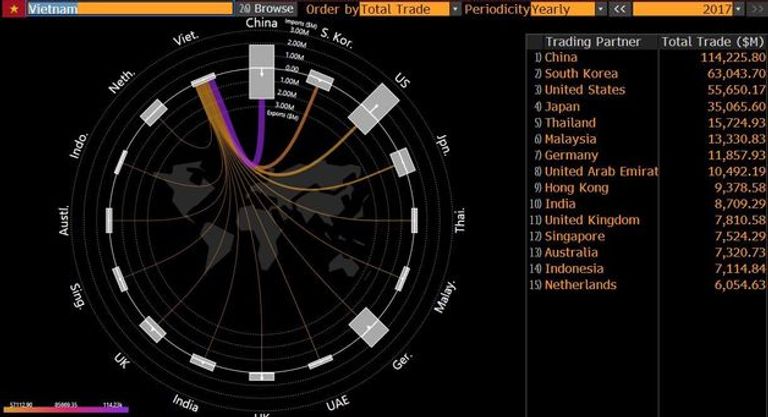The image size is (768, 417).
Task: Click the Vietnam country input field
Action: click(x=130, y=8)
